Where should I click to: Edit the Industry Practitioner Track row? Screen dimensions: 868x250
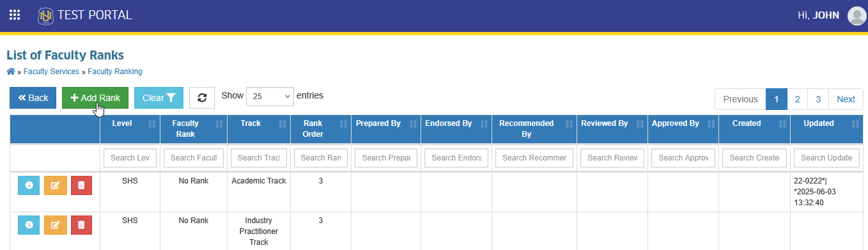55,225
